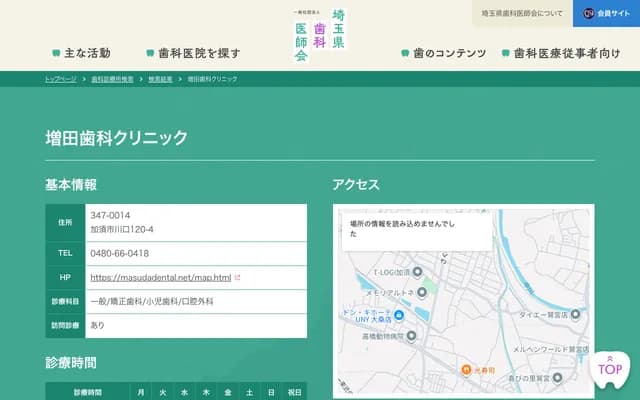Click the 埼玉県歯科医師会について link
The height and width of the screenshot is (400, 640).
click(x=522, y=13)
